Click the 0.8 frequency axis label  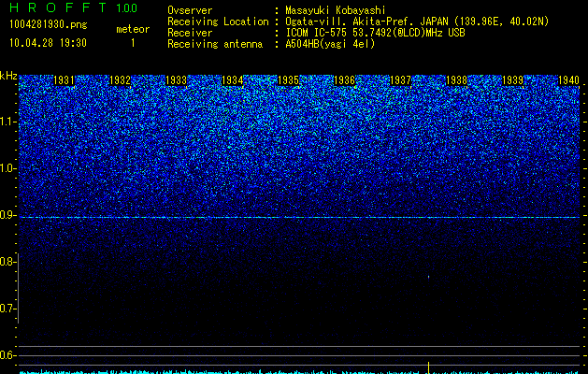8,262
